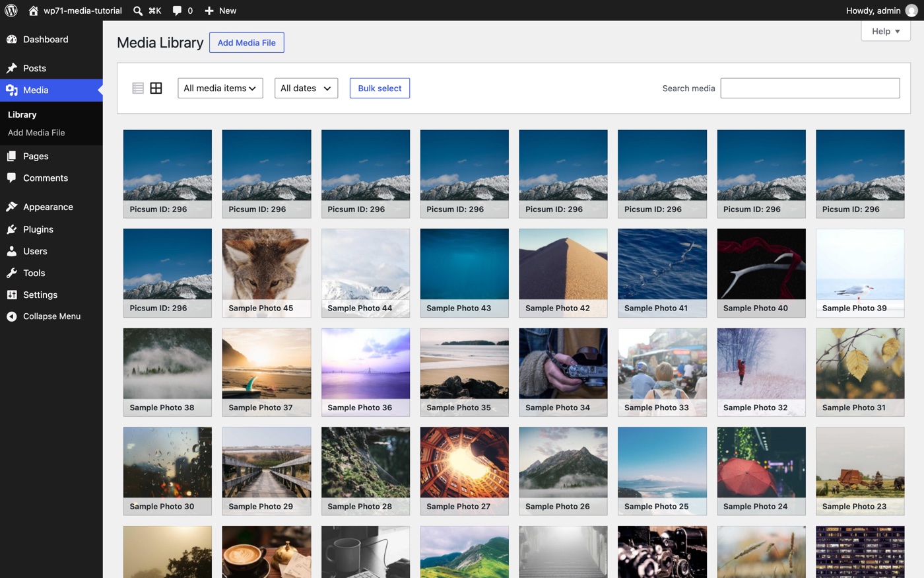Click the Media sidebar icon
924x578 pixels.
tap(12, 90)
